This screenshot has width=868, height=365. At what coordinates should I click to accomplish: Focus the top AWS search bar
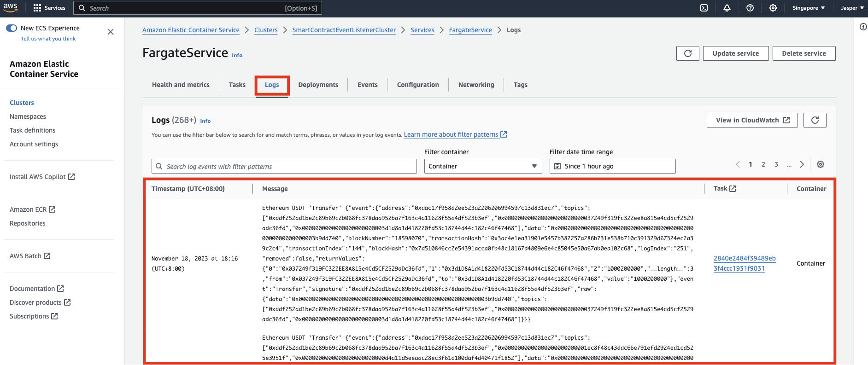tap(198, 8)
